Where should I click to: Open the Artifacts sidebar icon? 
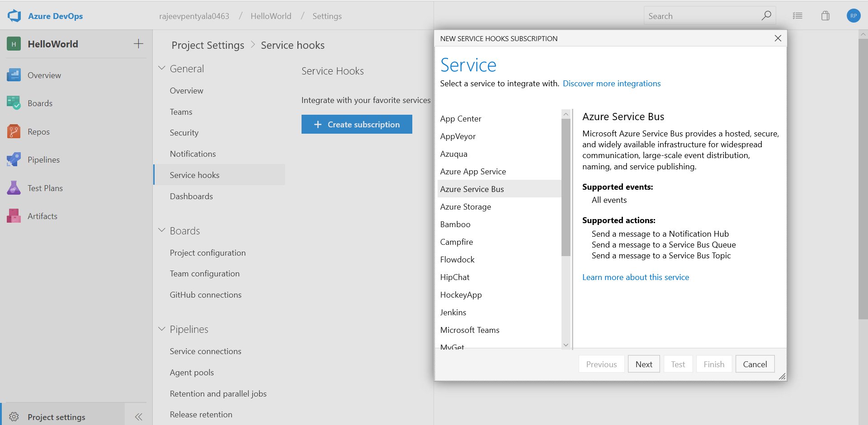pos(14,216)
